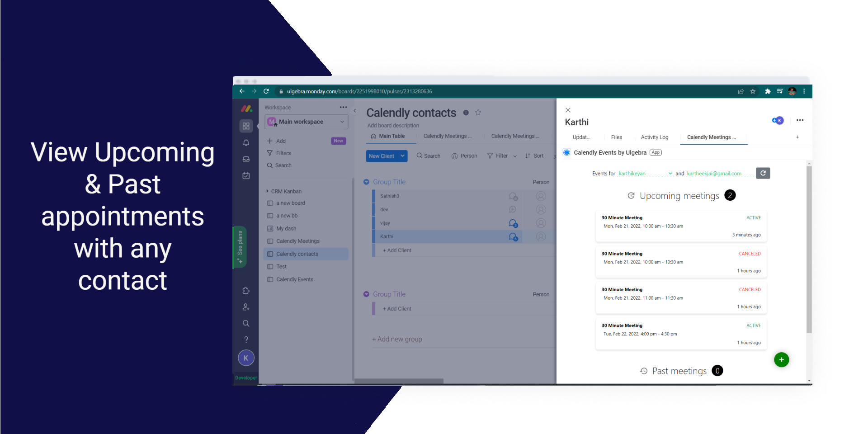Click Add board description text
This screenshot has height=434, width=868.
(x=393, y=126)
